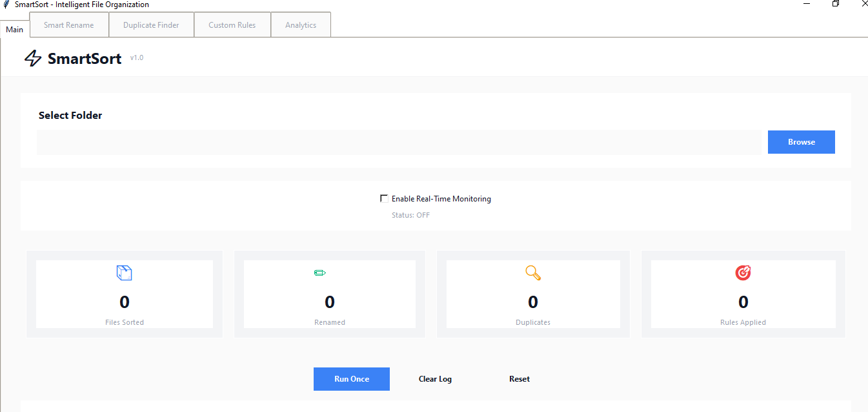The image size is (868, 412).
Task: Click the Renamed green pencil icon
Action: click(319, 273)
